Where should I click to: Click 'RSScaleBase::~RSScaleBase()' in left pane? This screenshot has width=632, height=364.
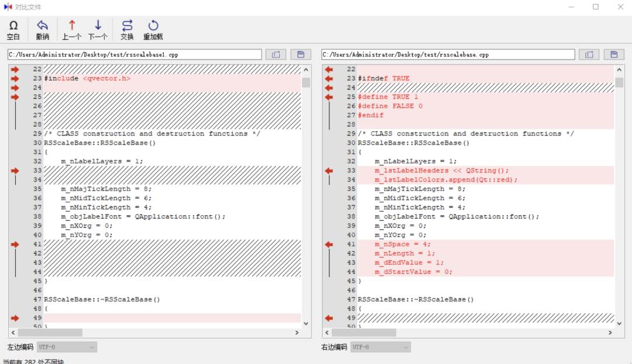(102, 300)
